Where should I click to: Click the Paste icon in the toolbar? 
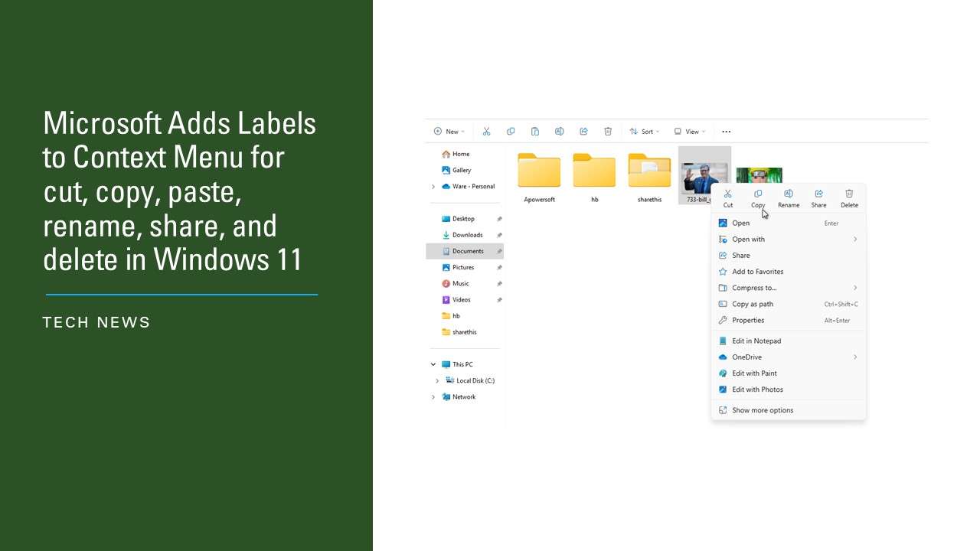coord(535,131)
